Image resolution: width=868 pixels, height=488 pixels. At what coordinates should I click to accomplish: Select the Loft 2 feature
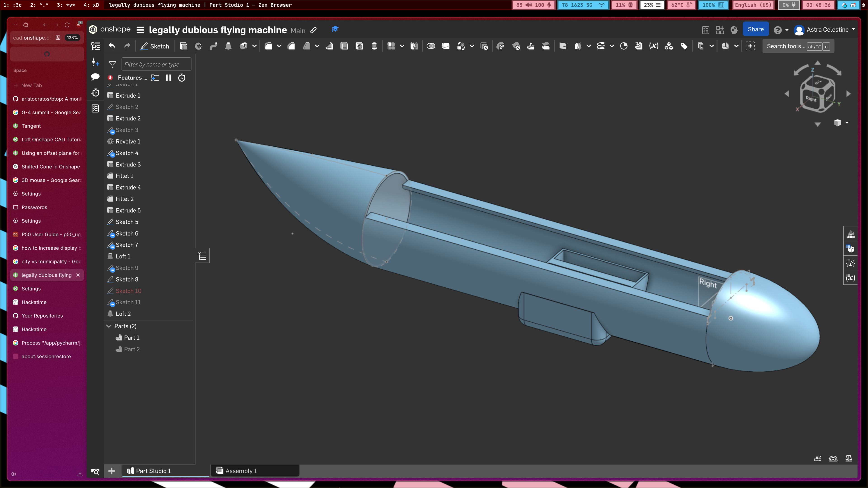123,314
